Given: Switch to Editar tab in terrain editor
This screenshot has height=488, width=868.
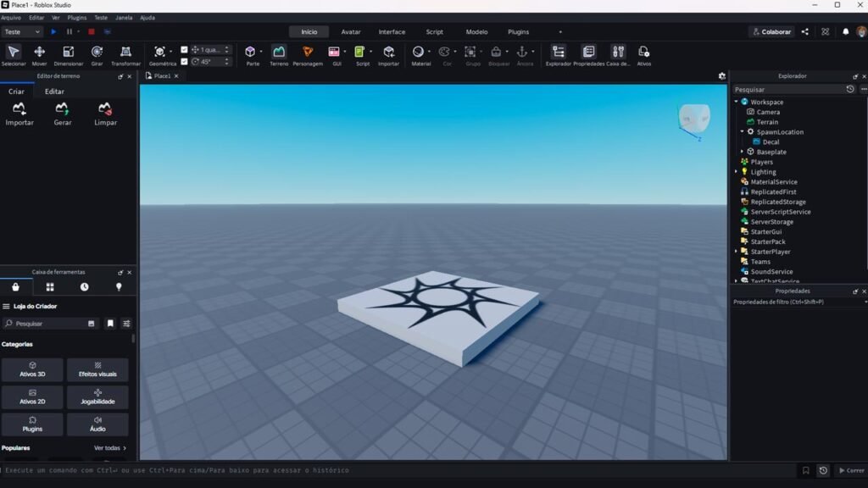Looking at the screenshot, I should pyautogui.click(x=54, y=91).
